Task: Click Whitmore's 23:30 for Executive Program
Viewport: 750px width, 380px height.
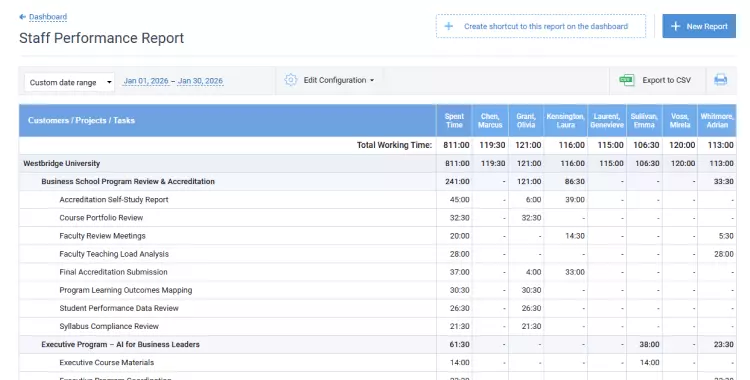Action: pyautogui.click(x=724, y=345)
